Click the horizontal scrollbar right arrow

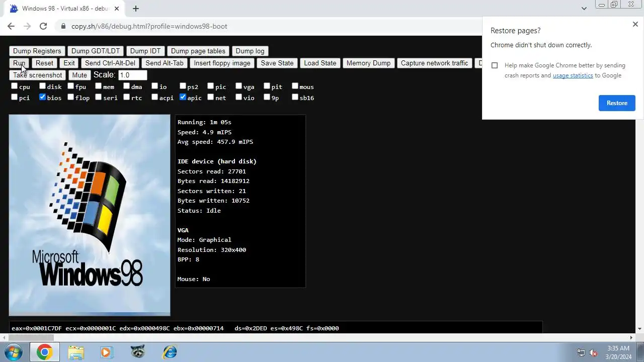click(631, 338)
